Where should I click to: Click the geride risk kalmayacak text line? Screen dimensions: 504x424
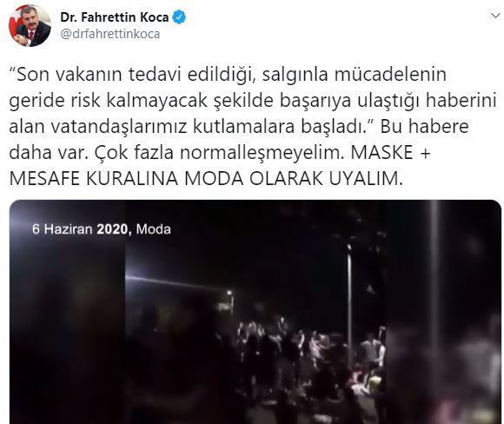click(x=253, y=101)
